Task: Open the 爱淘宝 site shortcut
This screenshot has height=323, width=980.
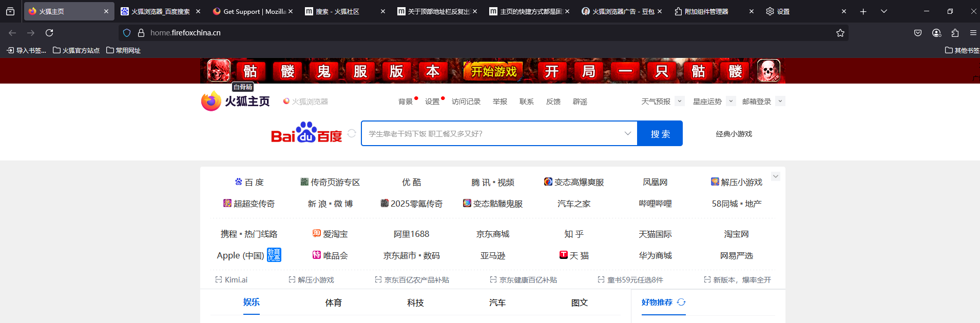Action: point(330,234)
